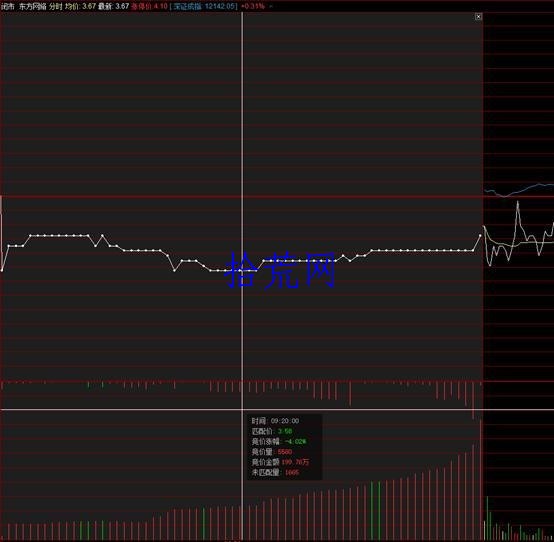This screenshot has height=542, width=554.
Task: Click the 未匹配量 tooltip row
Action: pos(275,472)
